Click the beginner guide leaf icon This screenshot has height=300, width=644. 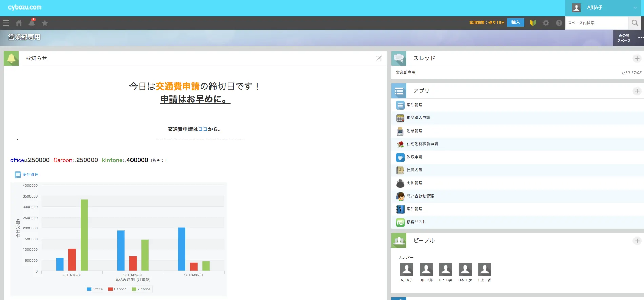tap(533, 23)
